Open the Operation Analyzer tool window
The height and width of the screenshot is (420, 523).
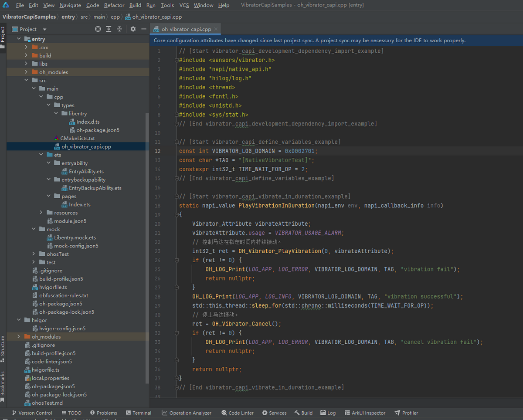tap(186, 413)
